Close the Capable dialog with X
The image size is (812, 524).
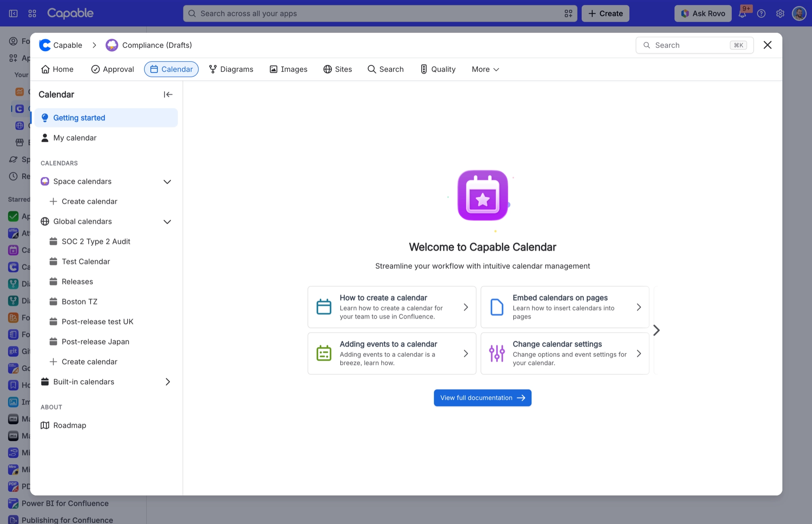(767, 45)
